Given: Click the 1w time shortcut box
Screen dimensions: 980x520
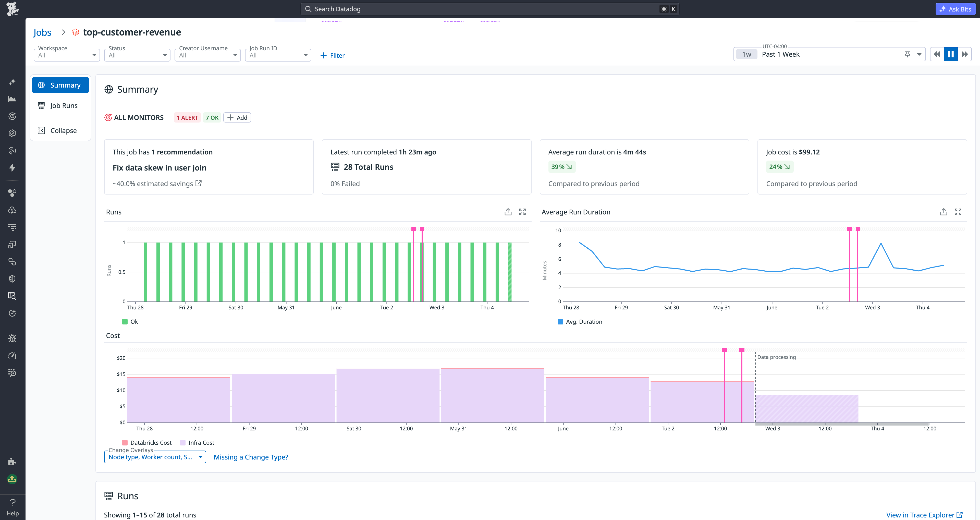Looking at the screenshot, I should (x=746, y=54).
